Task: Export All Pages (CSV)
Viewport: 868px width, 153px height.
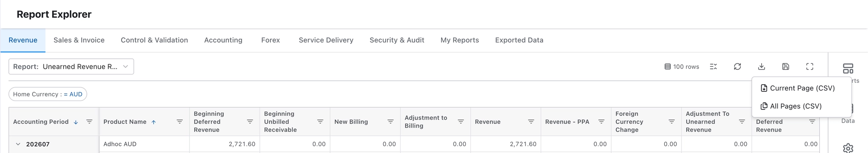Action: [x=801, y=106]
